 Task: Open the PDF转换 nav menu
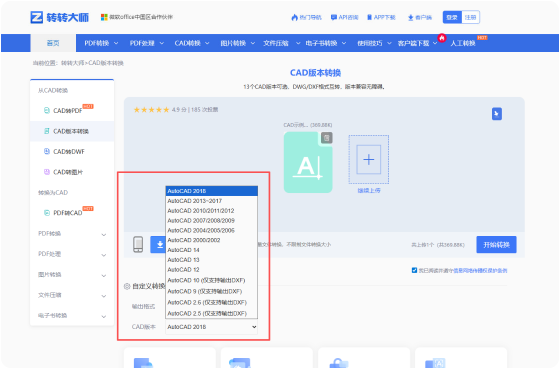[101, 43]
